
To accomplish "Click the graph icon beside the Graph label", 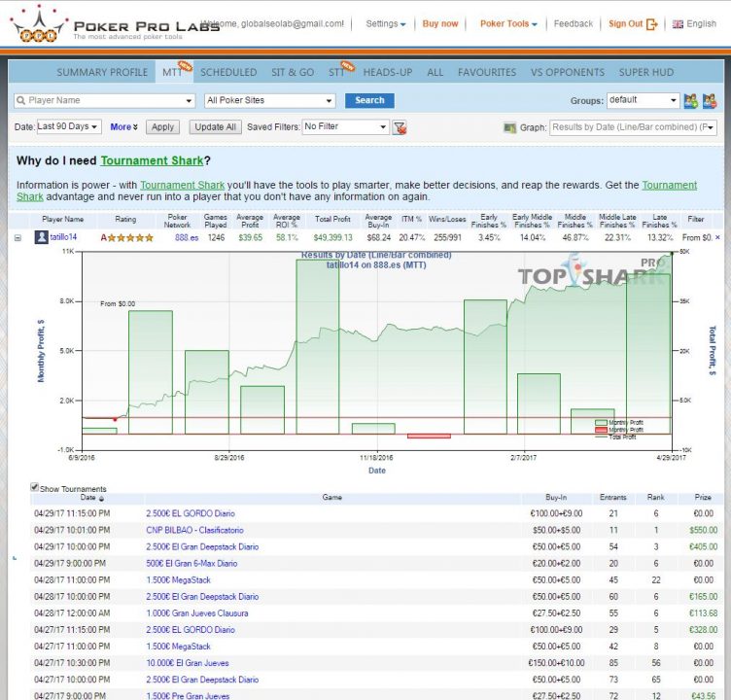I will (510, 127).
